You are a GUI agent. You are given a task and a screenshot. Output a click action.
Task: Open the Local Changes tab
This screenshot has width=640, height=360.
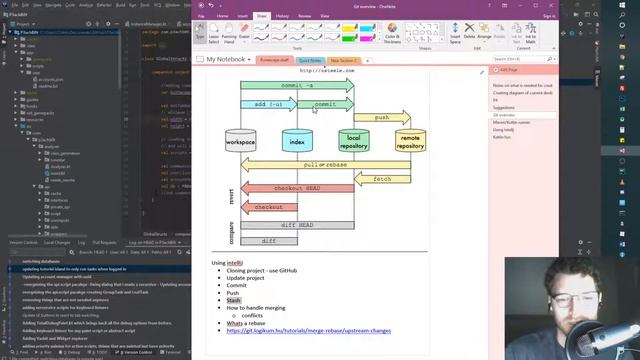point(57,242)
